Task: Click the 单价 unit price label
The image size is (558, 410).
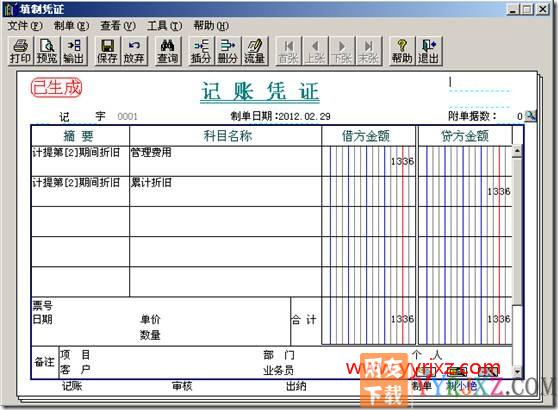Action: pyautogui.click(x=150, y=319)
